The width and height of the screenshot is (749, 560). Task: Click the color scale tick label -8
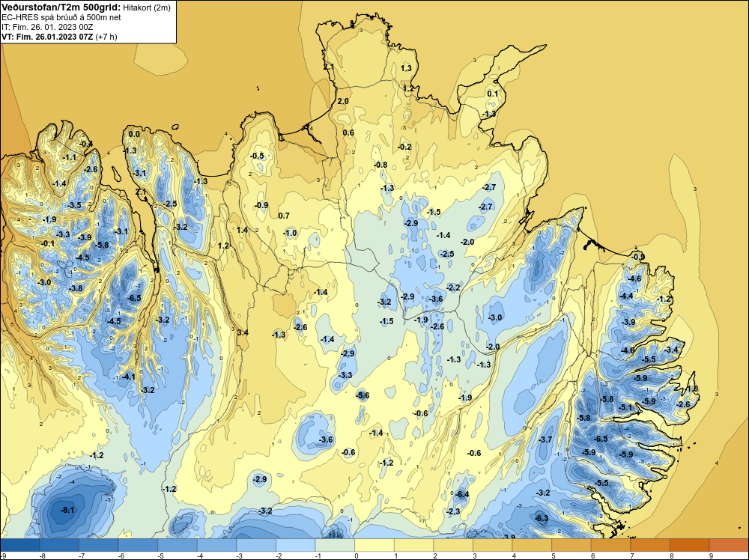(42, 556)
